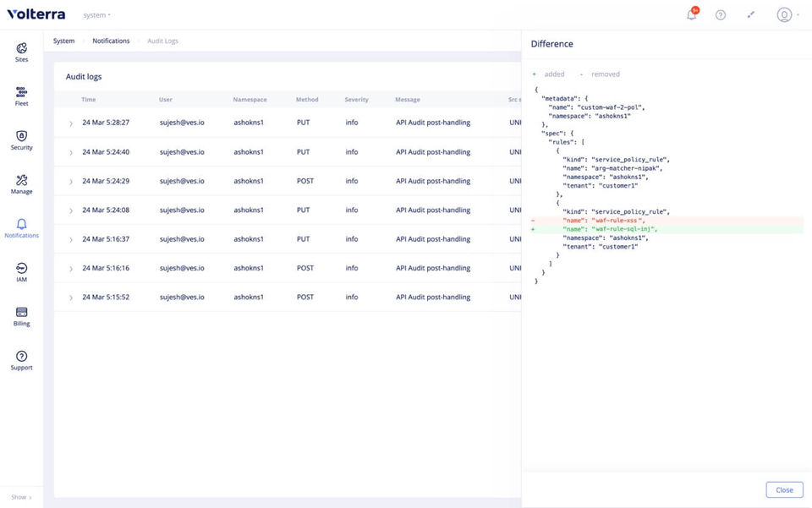
Task: Sort by Severity column header
Action: click(x=356, y=100)
